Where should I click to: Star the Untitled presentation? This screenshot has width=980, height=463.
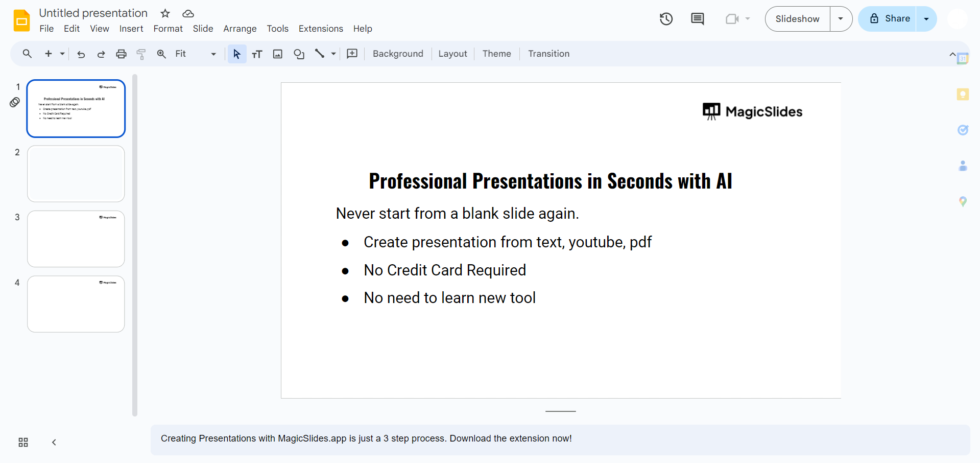(165, 13)
